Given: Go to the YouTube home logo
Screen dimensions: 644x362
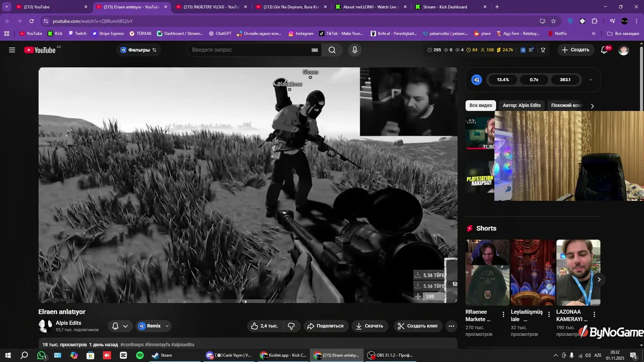Looking at the screenshot, I should pyautogui.click(x=40, y=50).
